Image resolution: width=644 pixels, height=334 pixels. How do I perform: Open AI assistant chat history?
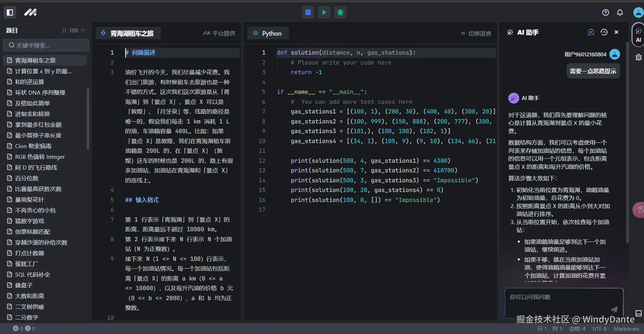coord(604,32)
